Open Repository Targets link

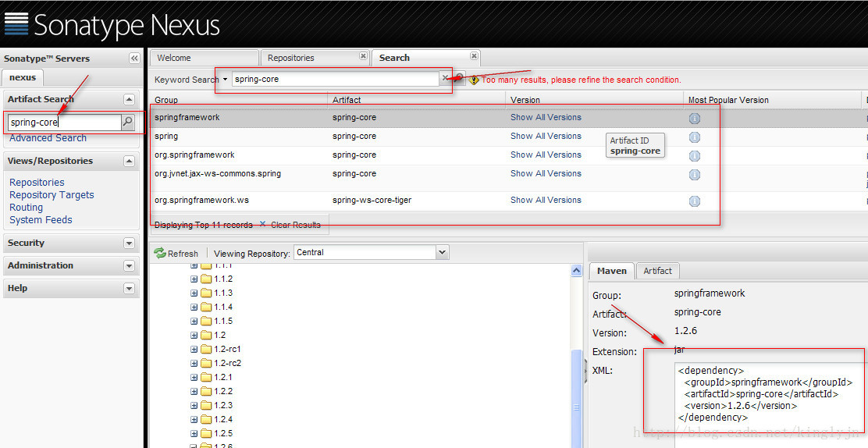[52, 195]
